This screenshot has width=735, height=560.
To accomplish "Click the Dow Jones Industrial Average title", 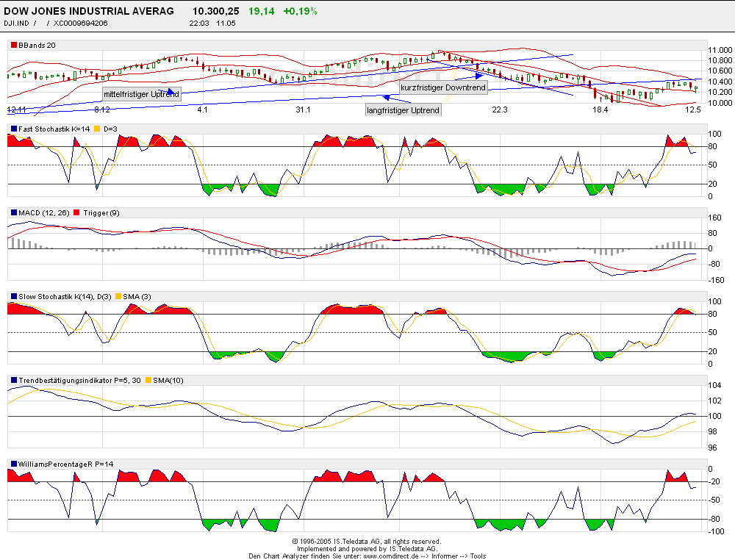I will click(89, 11).
